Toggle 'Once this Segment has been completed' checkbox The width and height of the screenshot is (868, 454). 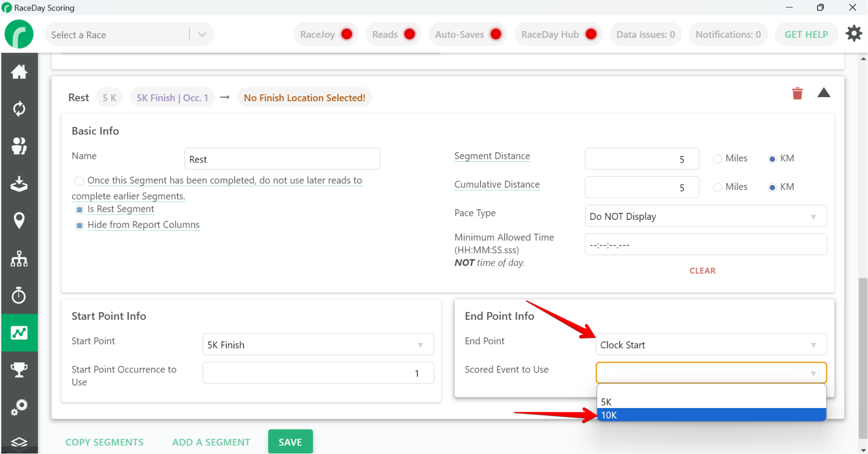(x=80, y=181)
